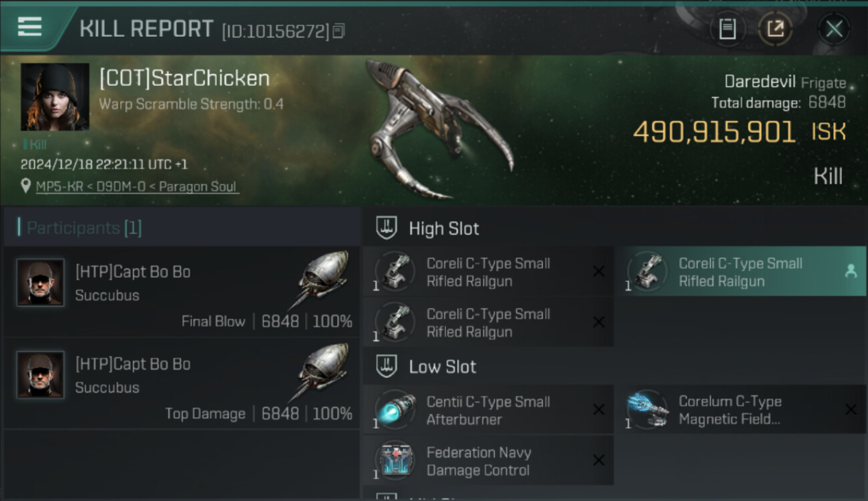
Task: Select highlighted Coreli C-Type Small Rifled Railgun
Action: pyautogui.click(x=740, y=272)
